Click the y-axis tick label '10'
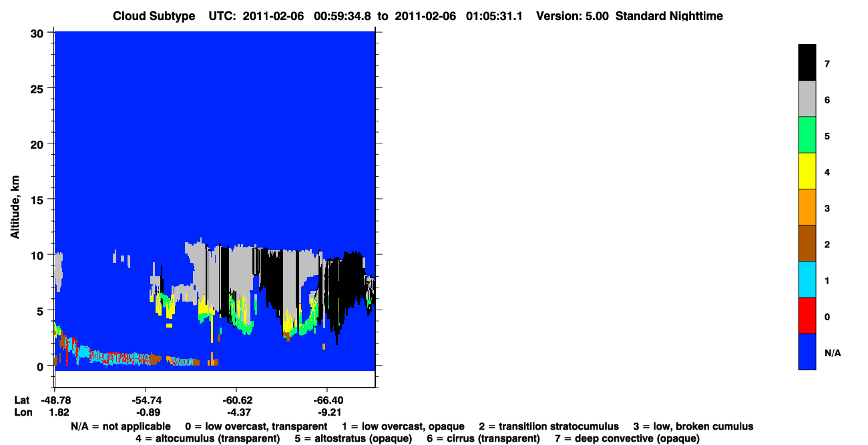This screenshot has height=445, width=868. pyautogui.click(x=39, y=255)
